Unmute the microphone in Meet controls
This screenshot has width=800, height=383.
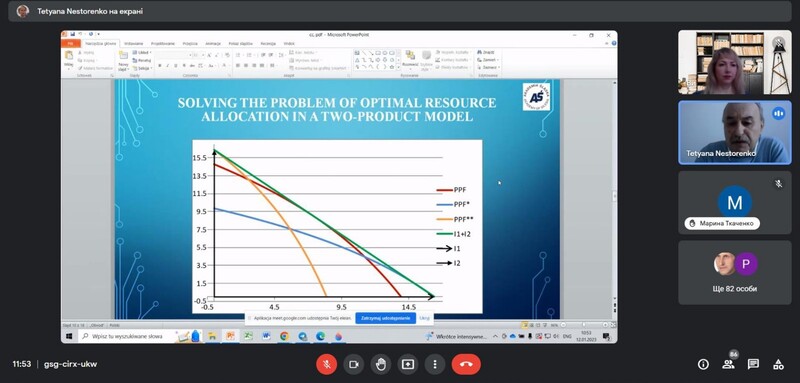(x=327, y=364)
